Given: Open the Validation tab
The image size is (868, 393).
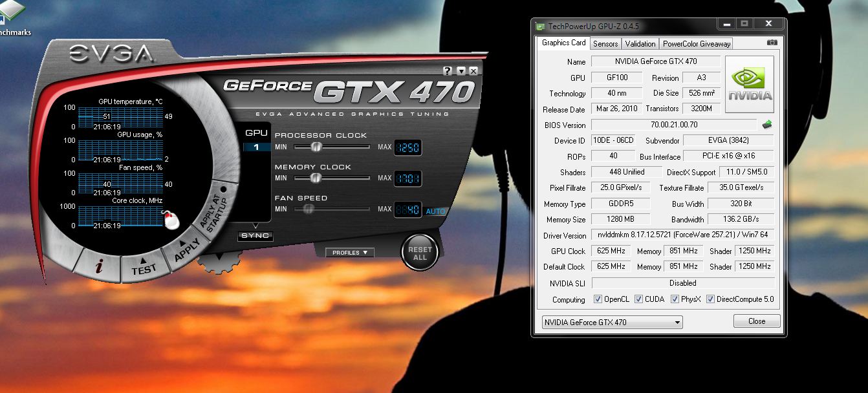Looking at the screenshot, I should 640,43.
